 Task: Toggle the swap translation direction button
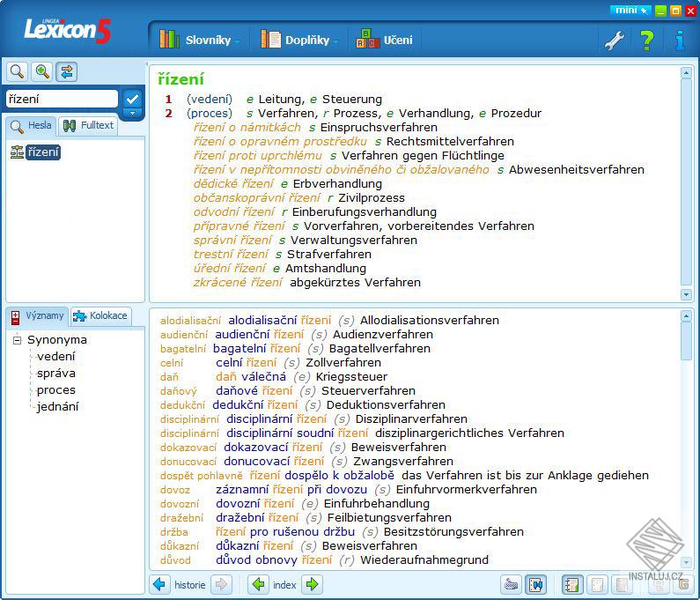tap(67, 71)
